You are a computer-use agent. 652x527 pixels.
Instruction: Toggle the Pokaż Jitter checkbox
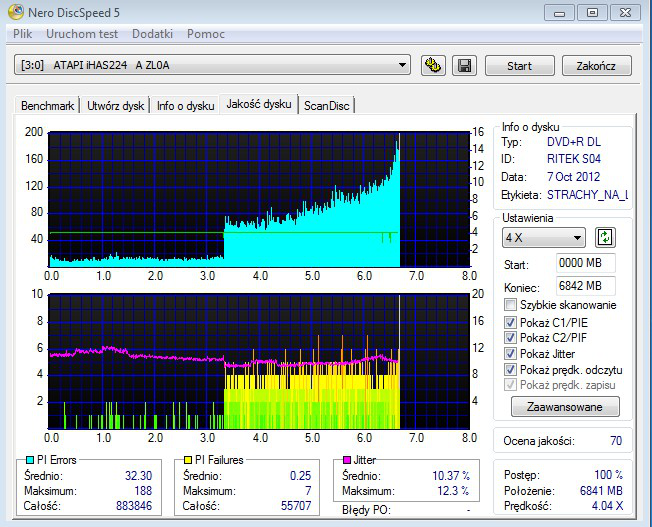510,354
